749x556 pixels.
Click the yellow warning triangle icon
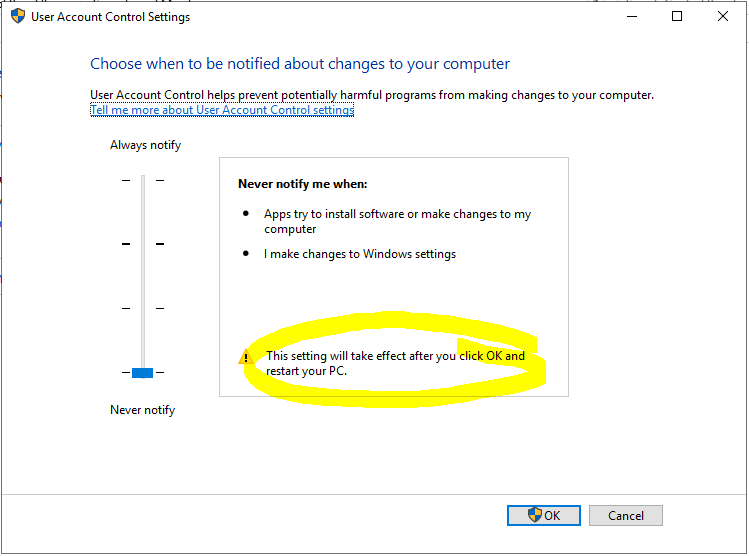(246, 356)
